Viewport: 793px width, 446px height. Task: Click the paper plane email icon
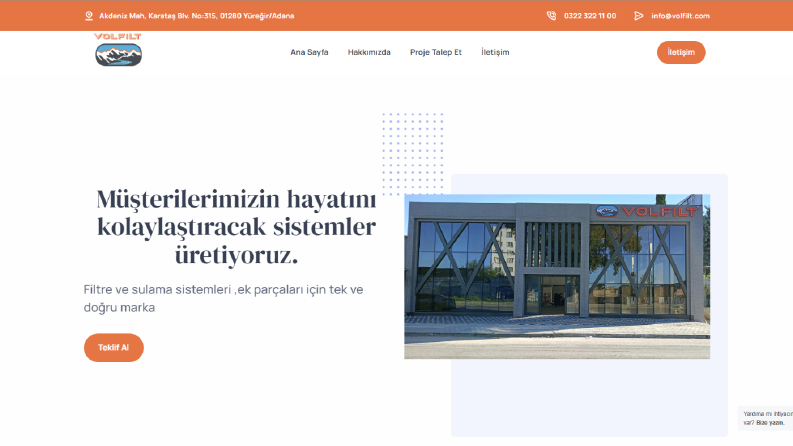pyautogui.click(x=639, y=16)
